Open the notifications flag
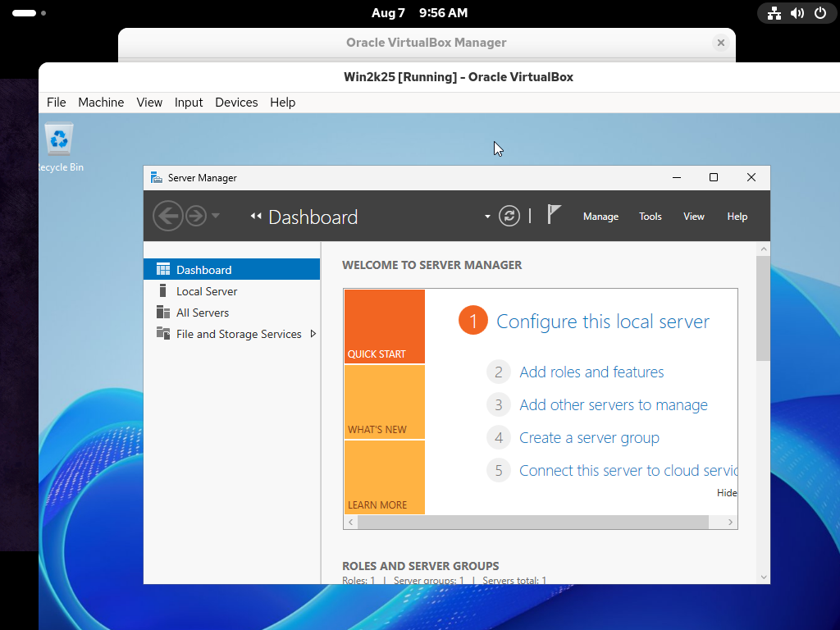This screenshot has height=630, width=840. 555,215
